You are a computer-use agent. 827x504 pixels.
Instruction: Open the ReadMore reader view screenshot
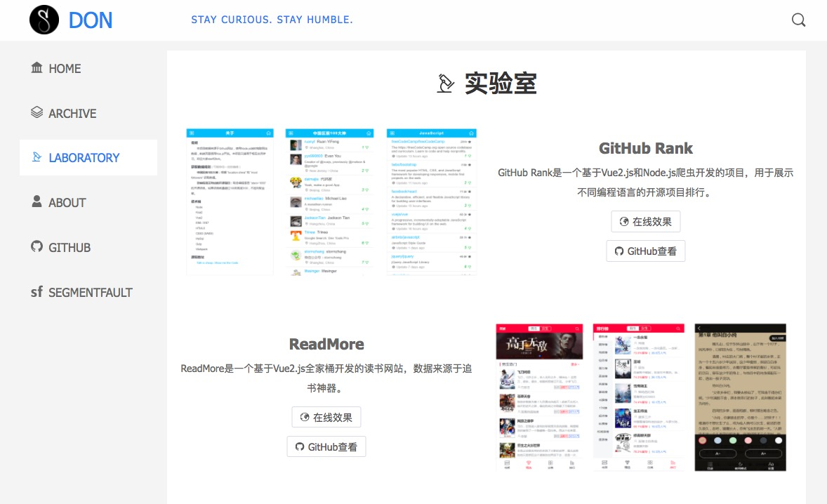point(740,397)
